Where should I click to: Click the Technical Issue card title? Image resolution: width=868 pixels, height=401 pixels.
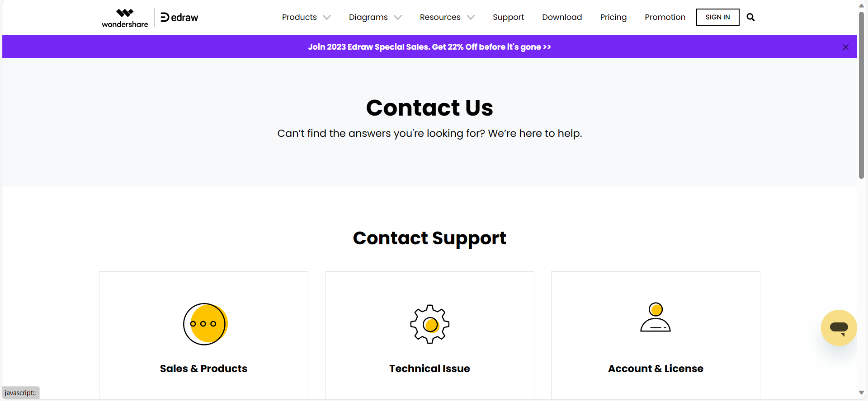click(429, 368)
